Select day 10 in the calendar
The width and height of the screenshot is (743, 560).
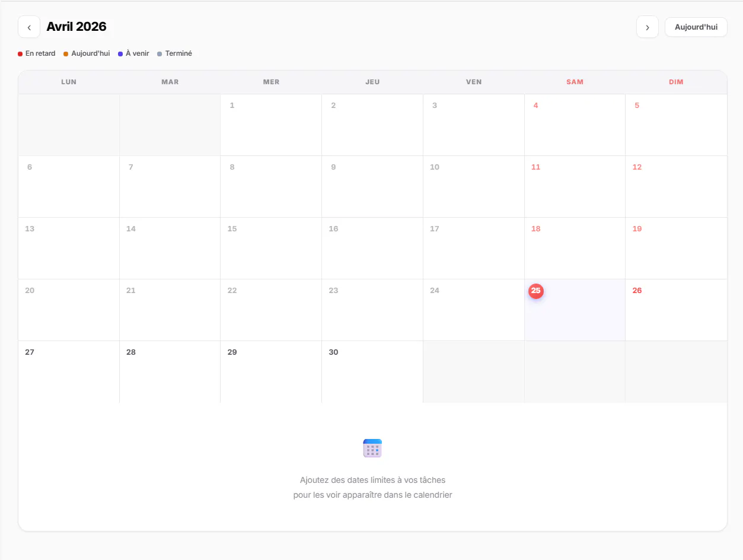[474, 186]
